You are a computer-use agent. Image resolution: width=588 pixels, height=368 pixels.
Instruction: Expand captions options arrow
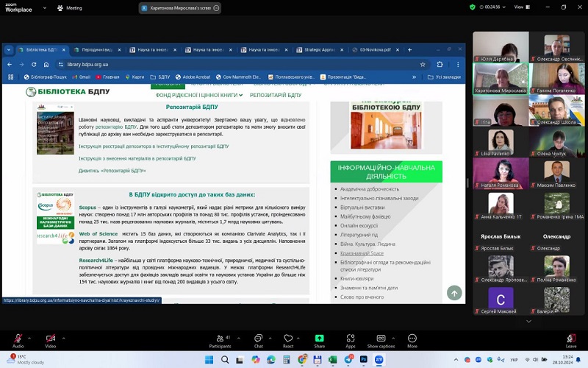pos(393,339)
